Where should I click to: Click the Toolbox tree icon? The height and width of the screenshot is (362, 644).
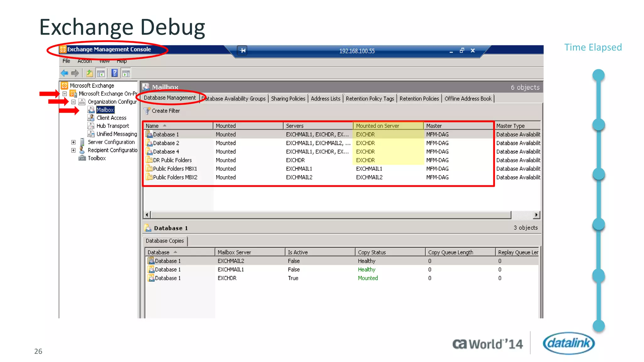tap(82, 158)
